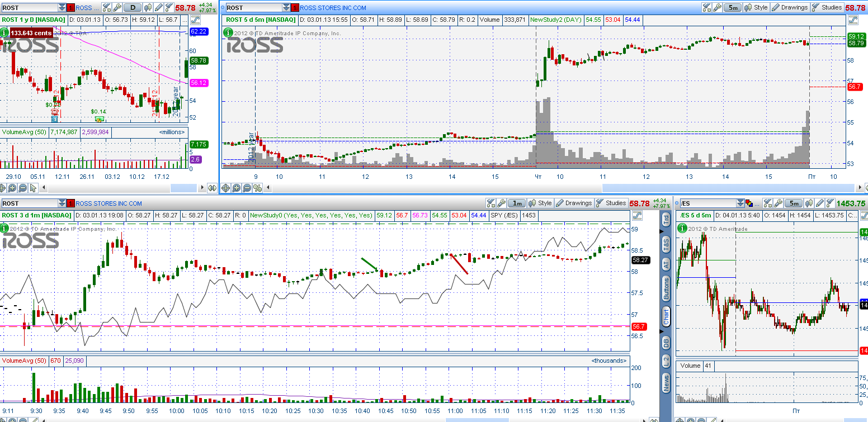Switch to Chart sidebar tab

[x=666, y=317]
